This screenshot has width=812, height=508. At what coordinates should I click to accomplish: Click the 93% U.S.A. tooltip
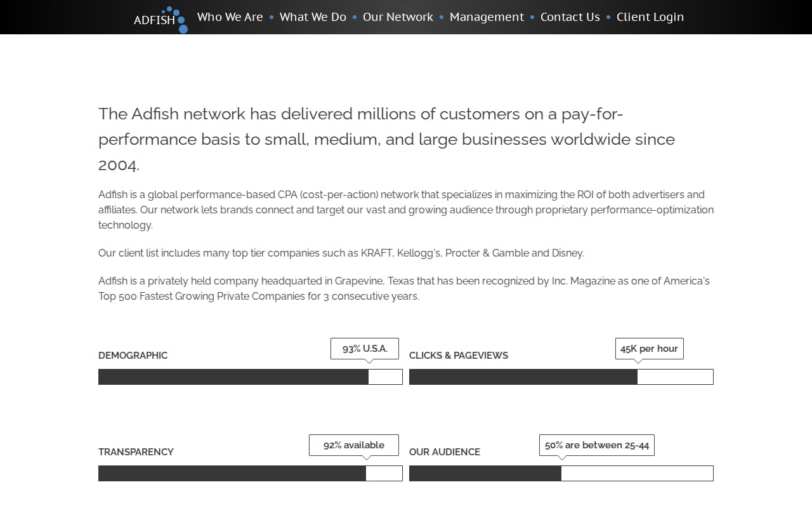365,349
